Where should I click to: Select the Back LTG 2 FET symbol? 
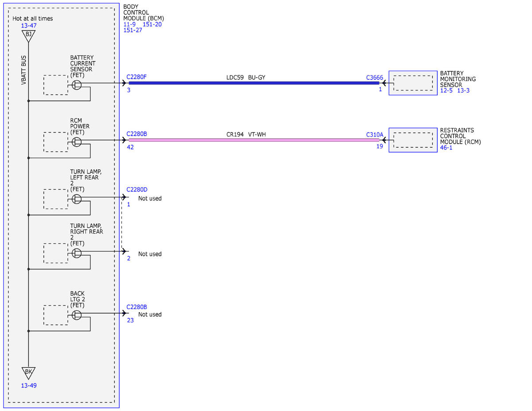coord(77,315)
